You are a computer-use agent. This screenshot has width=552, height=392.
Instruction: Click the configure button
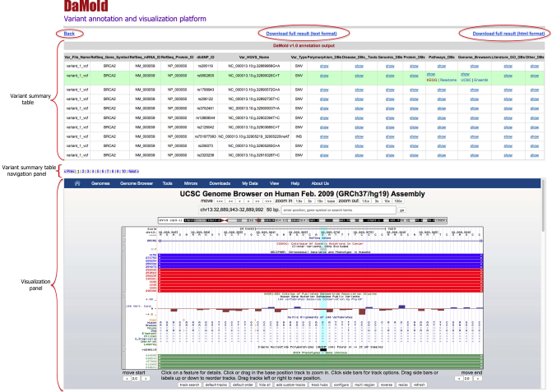(x=341, y=385)
